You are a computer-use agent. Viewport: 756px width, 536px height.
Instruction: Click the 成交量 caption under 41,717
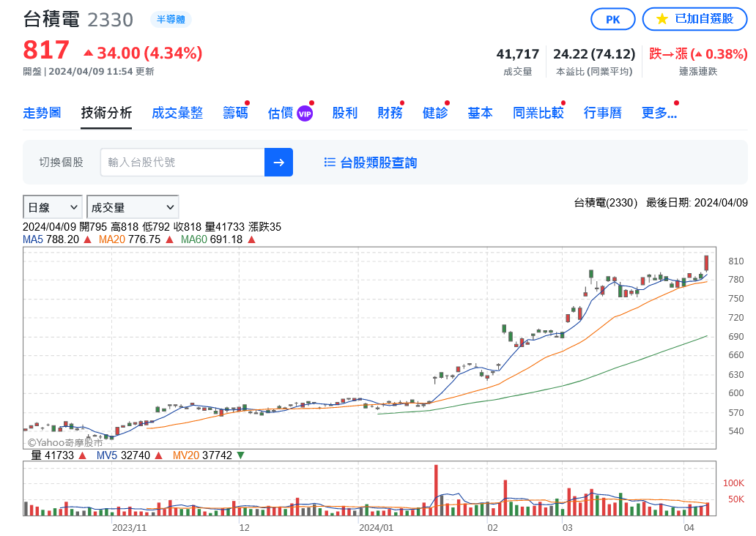(x=518, y=72)
